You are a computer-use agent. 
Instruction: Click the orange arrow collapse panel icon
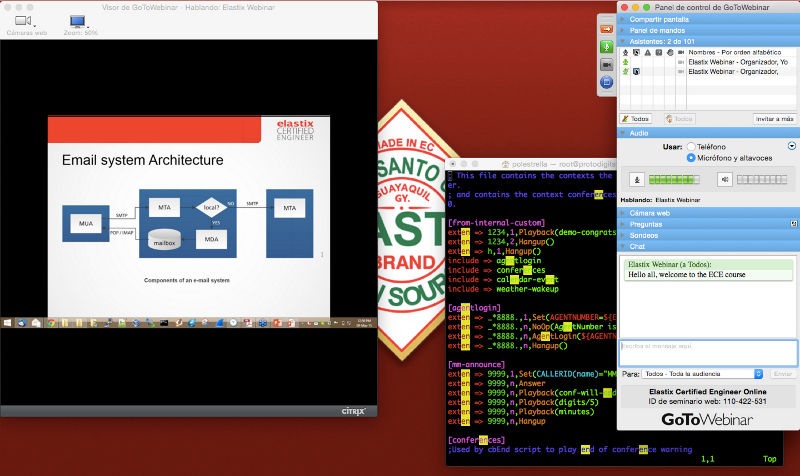tap(606, 28)
